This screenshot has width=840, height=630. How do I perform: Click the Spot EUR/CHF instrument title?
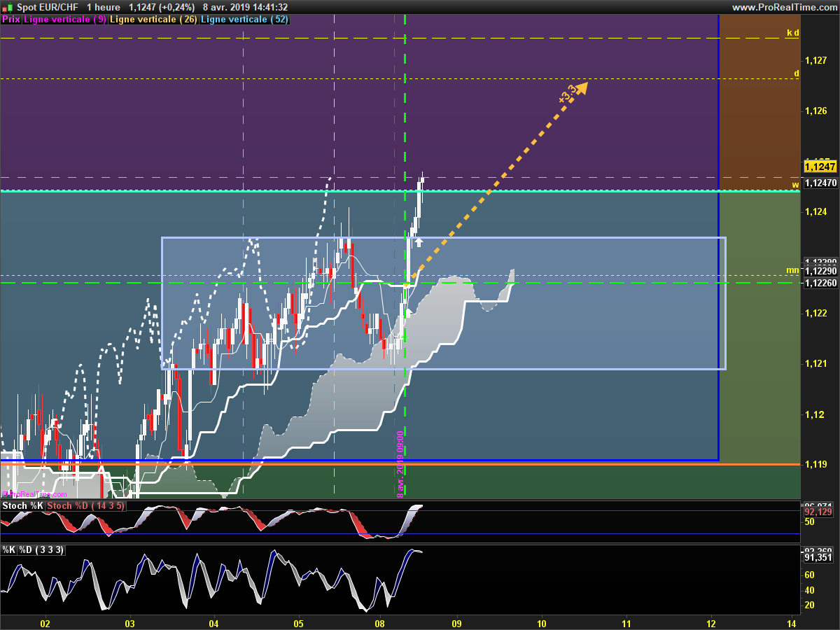tap(48, 7)
